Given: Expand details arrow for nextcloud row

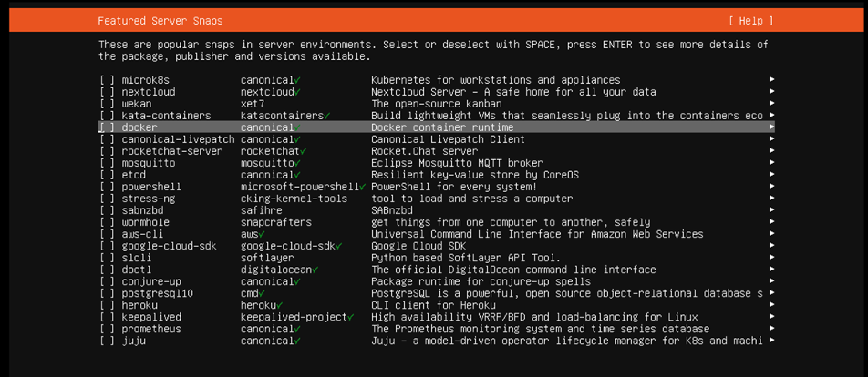Looking at the screenshot, I should [771, 92].
